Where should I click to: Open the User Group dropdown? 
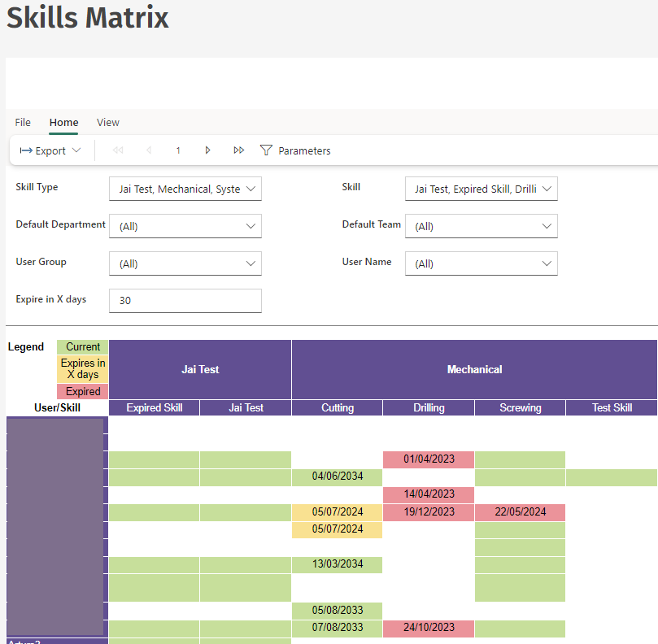click(x=185, y=263)
